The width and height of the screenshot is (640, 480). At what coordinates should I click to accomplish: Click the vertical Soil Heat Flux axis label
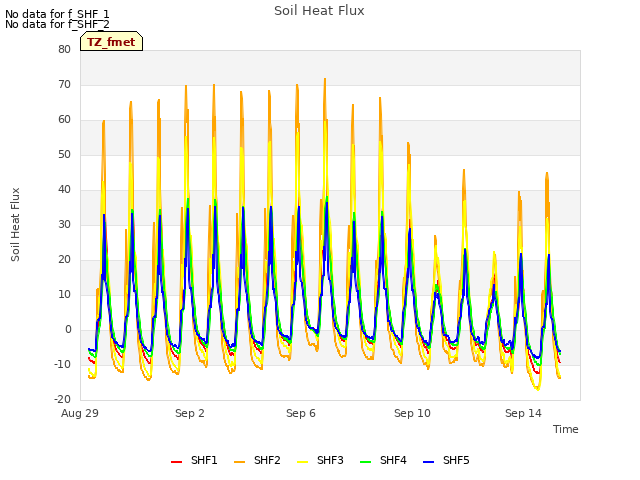(x=15, y=224)
